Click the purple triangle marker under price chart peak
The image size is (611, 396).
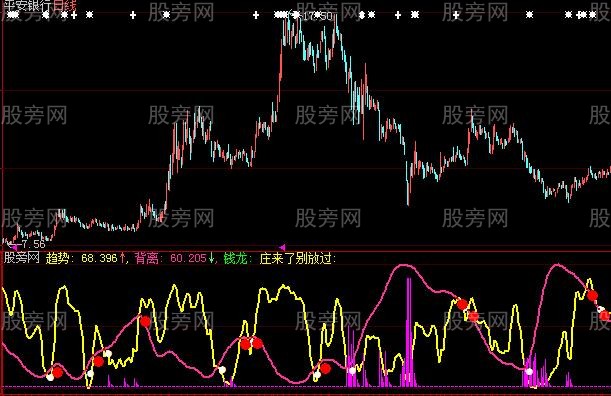tap(283, 247)
